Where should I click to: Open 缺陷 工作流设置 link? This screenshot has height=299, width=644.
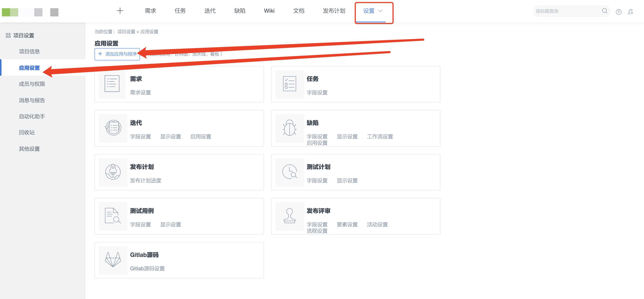[380, 136]
